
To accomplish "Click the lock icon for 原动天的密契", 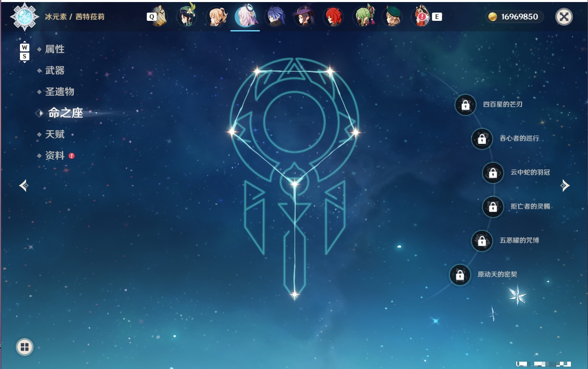I will (x=460, y=275).
